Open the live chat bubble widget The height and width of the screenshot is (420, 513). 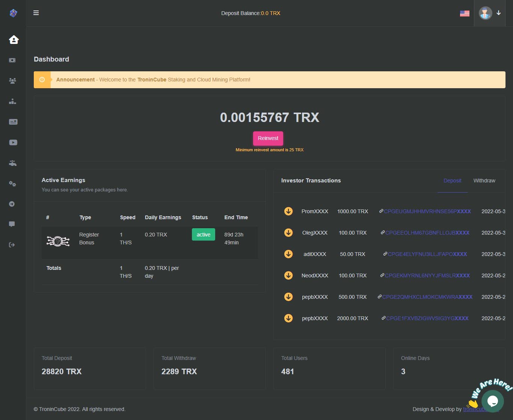pos(492,401)
